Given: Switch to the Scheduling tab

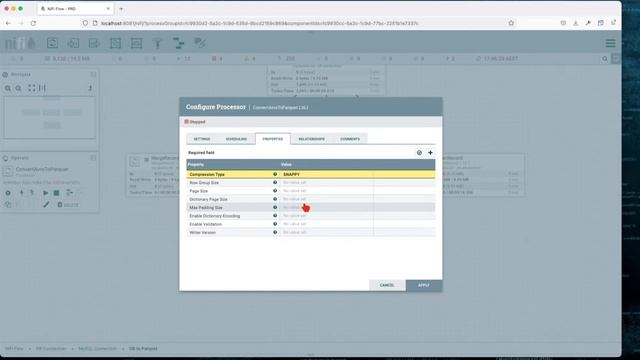Looking at the screenshot, I should pyautogui.click(x=236, y=139).
